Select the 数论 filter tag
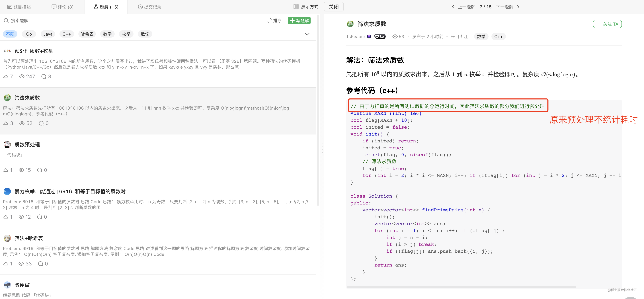This screenshot has height=299, width=644. click(145, 34)
